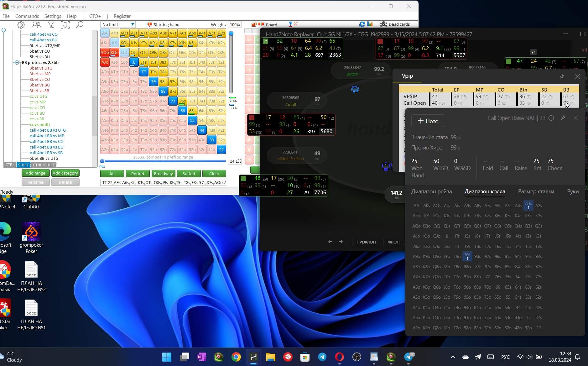Click the Clear button
Screen dimensions: 588x366
tap(214, 174)
